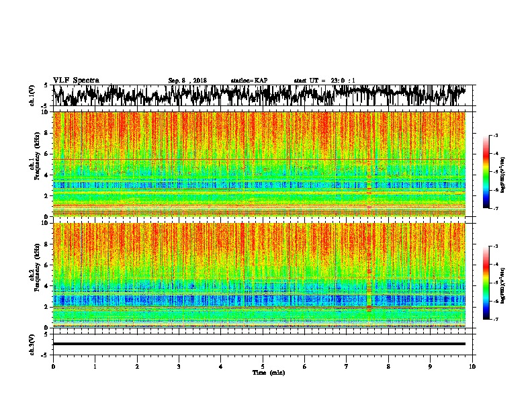The image size is (532, 411).
Task: Click the time axis tick label "1"
Action: coord(95,367)
